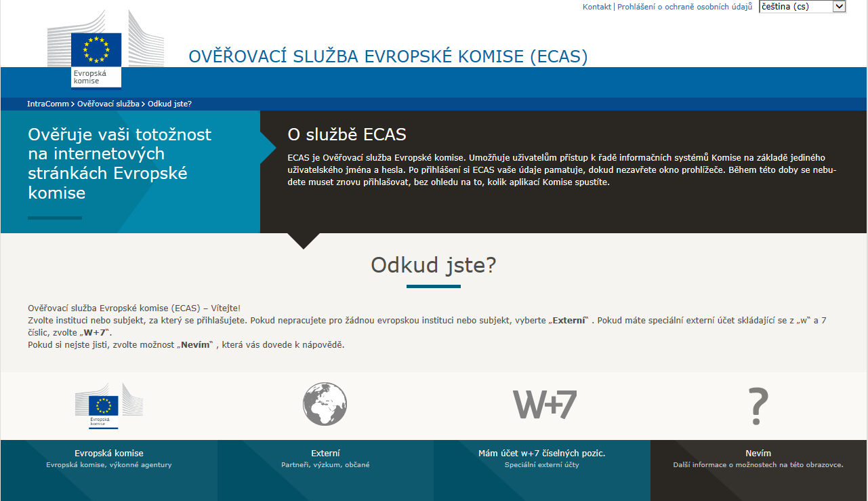Select the W+7 account icon
This screenshot has height=501, width=868.
coord(544,404)
